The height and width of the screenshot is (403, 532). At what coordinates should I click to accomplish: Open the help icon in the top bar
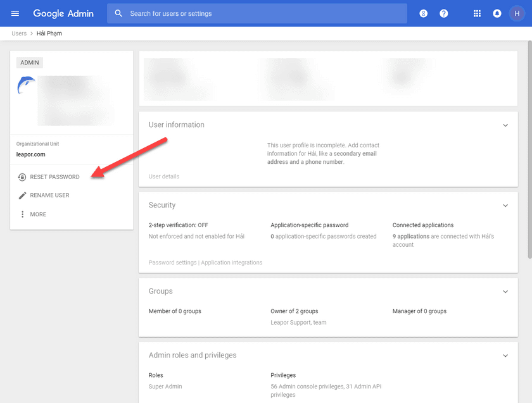[x=444, y=13]
